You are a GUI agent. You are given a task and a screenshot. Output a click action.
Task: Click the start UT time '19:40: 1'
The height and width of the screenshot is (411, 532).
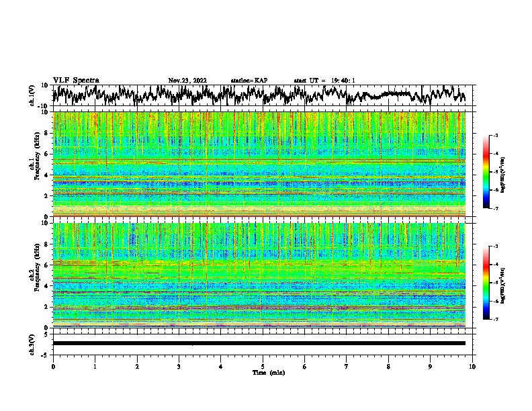pyautogui.click(x=343, y=81)
